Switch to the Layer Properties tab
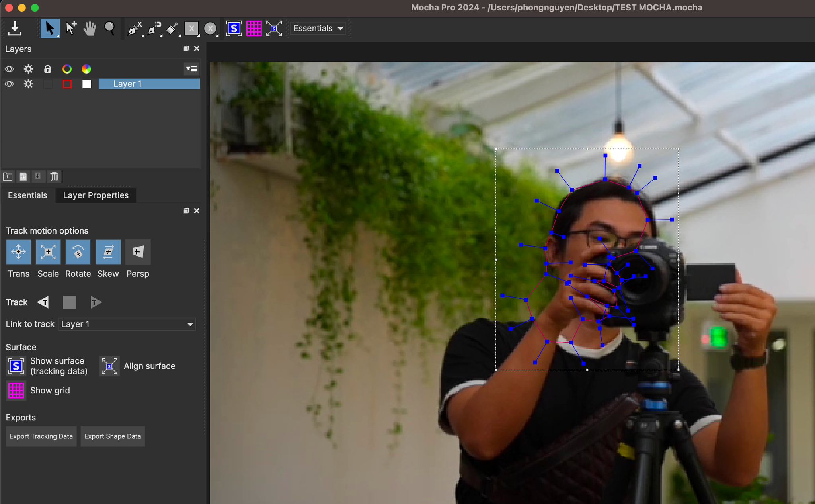The width and height of the screenshot is (815, 504). pos(96,195)
